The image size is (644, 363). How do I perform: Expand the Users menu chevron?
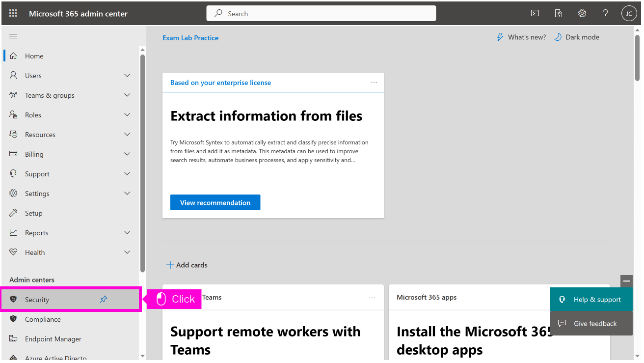(127, 76)
